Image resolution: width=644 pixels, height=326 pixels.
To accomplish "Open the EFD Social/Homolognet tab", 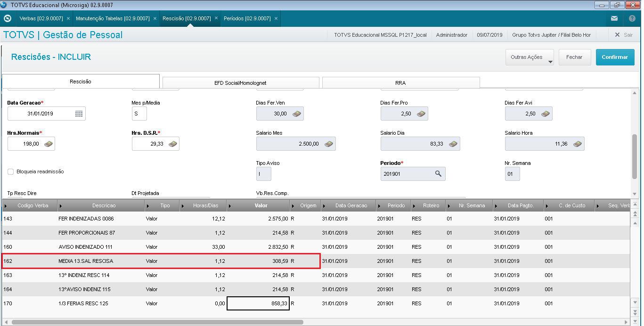I will tap(240, 83).
